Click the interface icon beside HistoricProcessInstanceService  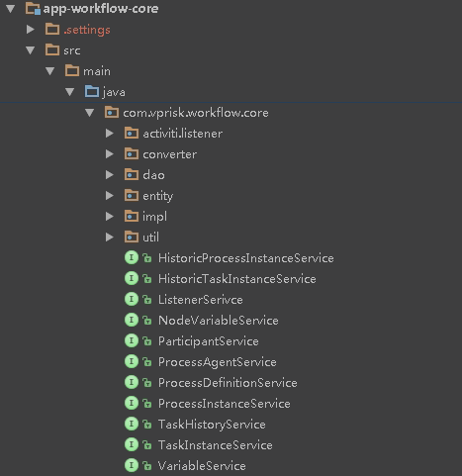132,257
